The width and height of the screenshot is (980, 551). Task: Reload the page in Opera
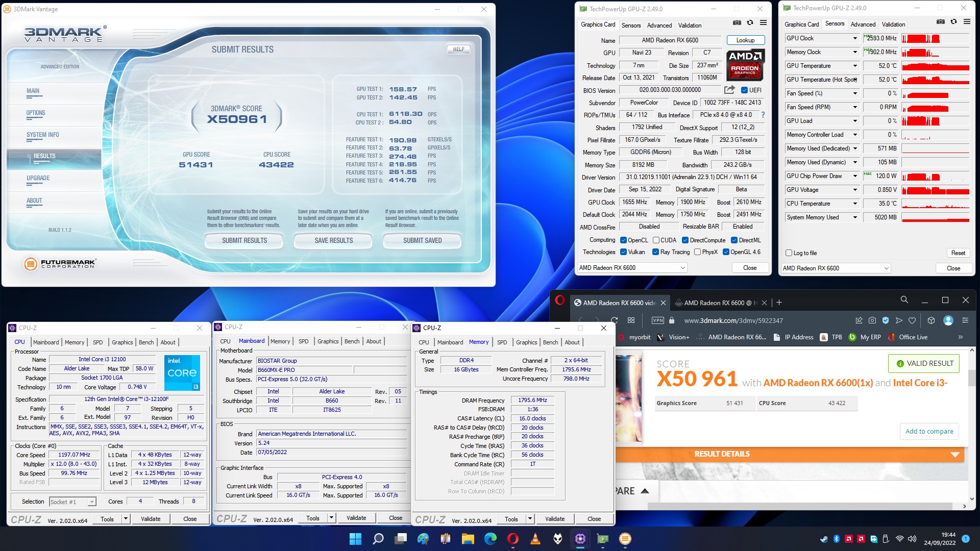click(615, 320)
